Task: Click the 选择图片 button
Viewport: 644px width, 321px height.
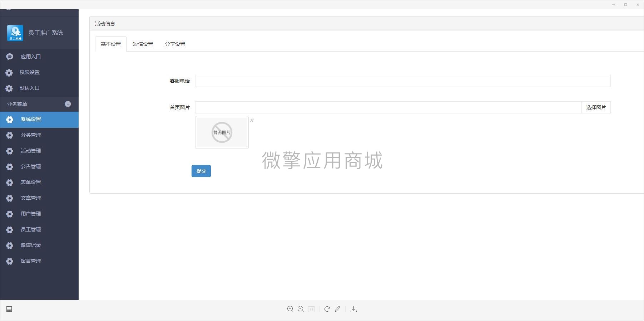Action: tap(596, 107)
